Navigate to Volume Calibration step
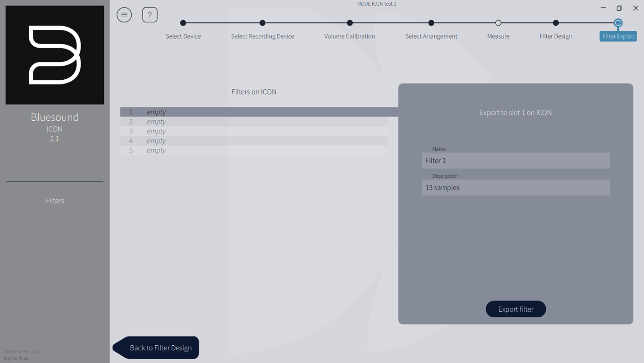Viewport: 644px width, 363px height. pos(349,23)
